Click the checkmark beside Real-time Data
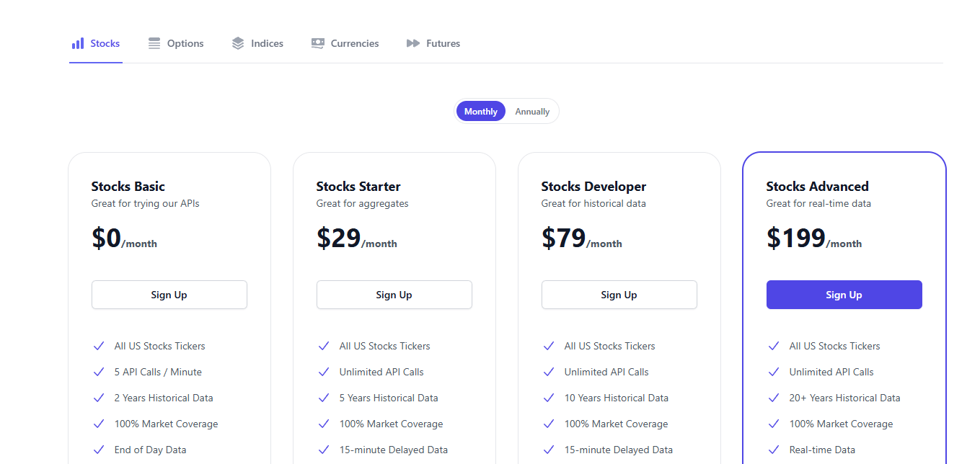Screen dimensions: 980x464 click(x=774, y=449)
